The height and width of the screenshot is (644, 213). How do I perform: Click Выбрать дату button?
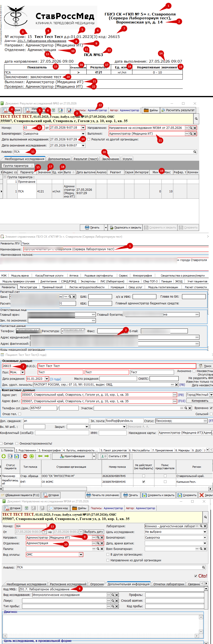pyautogui.click(x=94, y=532)
